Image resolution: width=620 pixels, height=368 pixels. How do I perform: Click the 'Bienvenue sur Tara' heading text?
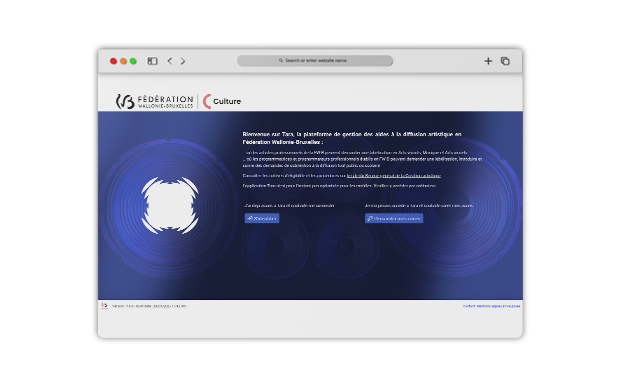tap(352, 138)
